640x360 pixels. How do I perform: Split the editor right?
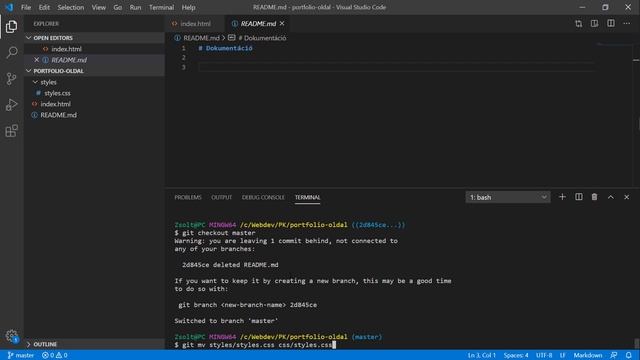point(611,24)
